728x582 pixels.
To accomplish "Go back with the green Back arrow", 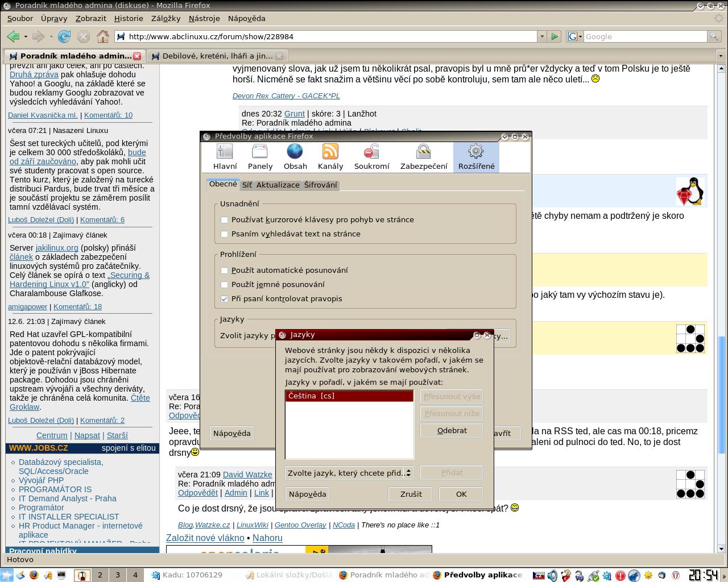I will click(x=13, y=36).
